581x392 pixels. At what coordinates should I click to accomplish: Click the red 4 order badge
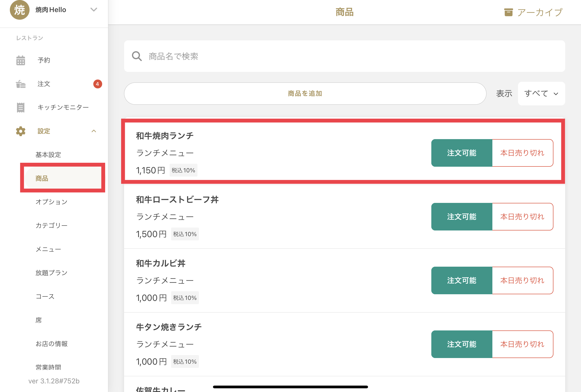[97, 84]
